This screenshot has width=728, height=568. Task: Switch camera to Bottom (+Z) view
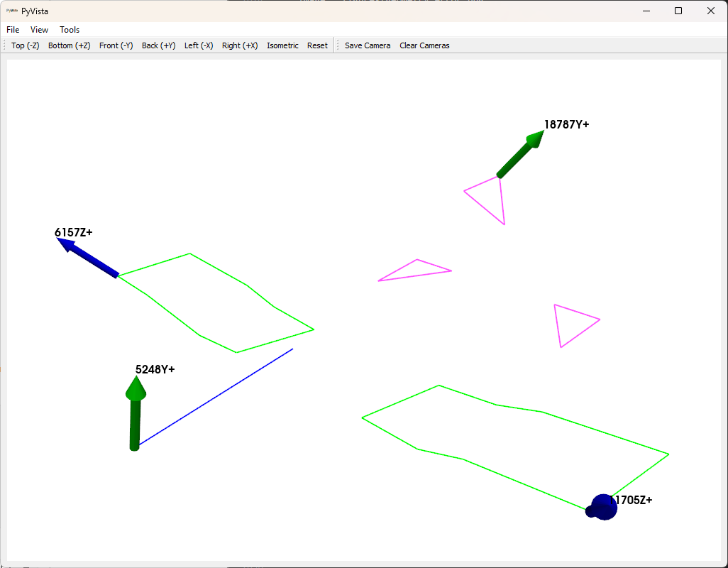(x=69, y=45)
